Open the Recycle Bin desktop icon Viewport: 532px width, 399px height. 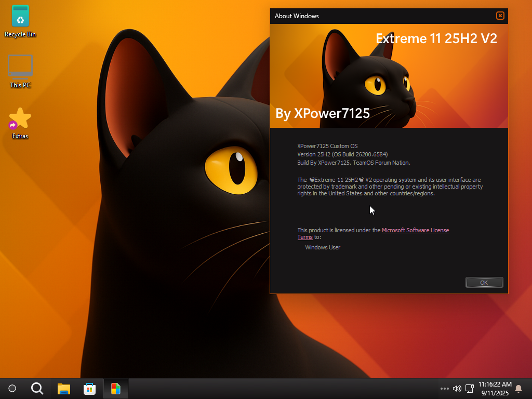(20, 21)
